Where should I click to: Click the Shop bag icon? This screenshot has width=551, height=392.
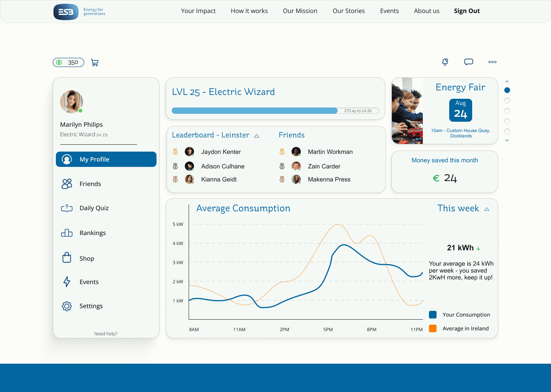67,257
